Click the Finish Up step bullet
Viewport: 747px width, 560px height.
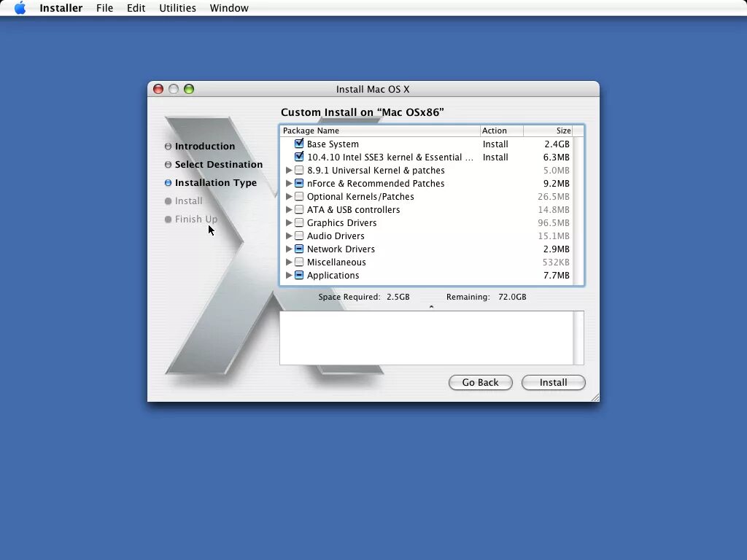[168, 219]
